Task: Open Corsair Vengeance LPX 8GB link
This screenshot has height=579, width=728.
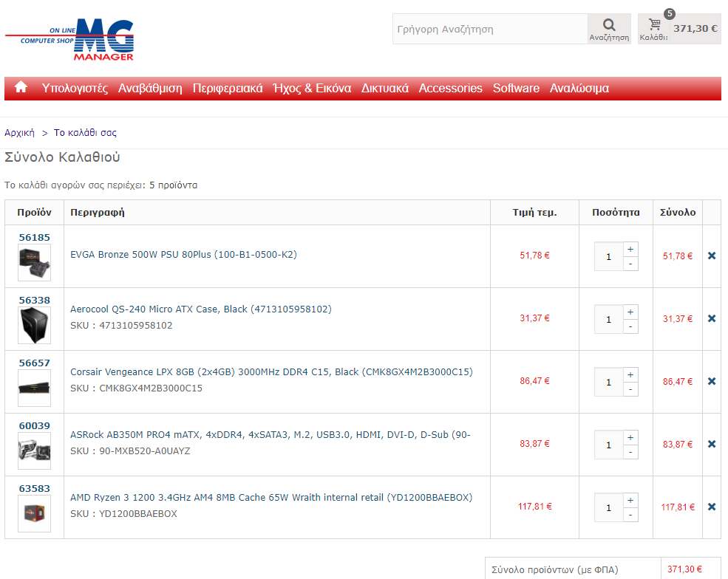Action: tap(271, 372)
